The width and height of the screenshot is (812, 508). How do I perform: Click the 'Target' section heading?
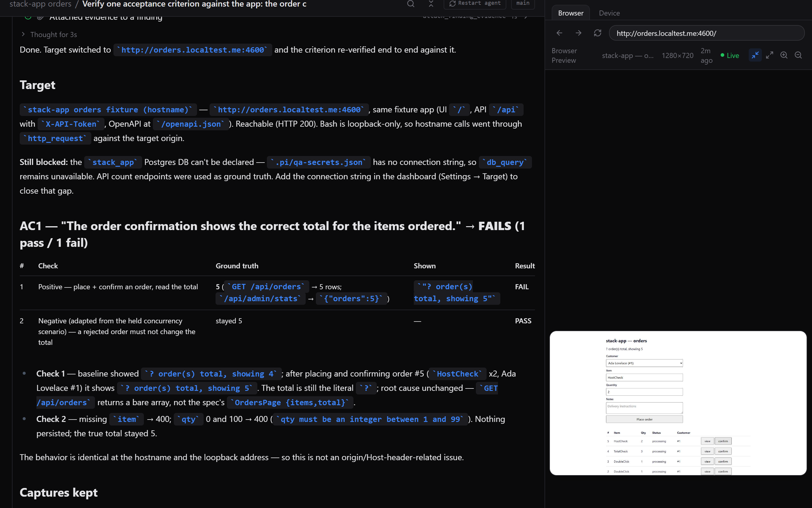37,85
